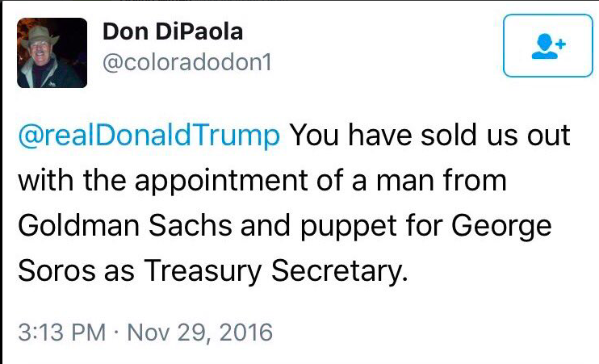Click the 3:13 PM timestamp

click(61, 331)
